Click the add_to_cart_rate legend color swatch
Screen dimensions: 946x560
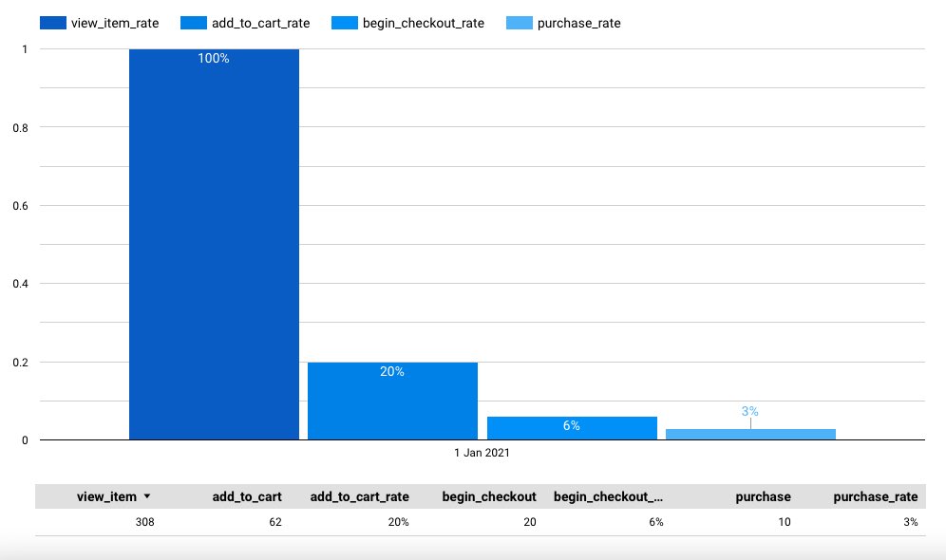(193, 23)
